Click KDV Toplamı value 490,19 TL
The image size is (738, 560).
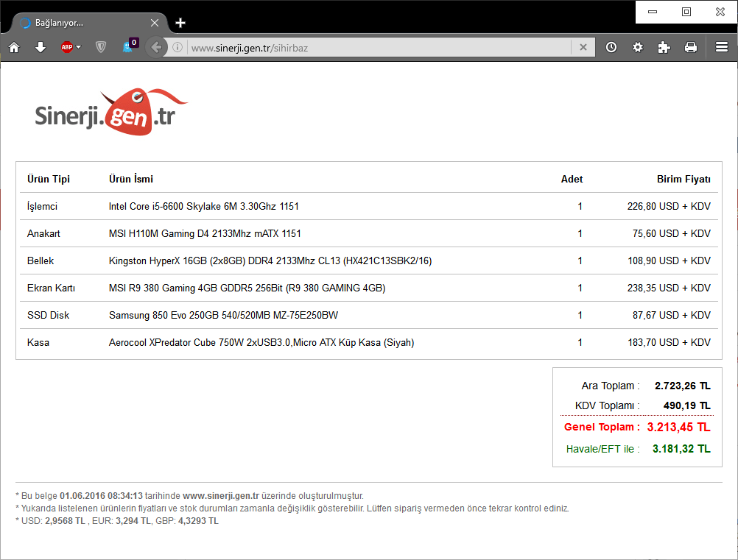coord(686,405)
